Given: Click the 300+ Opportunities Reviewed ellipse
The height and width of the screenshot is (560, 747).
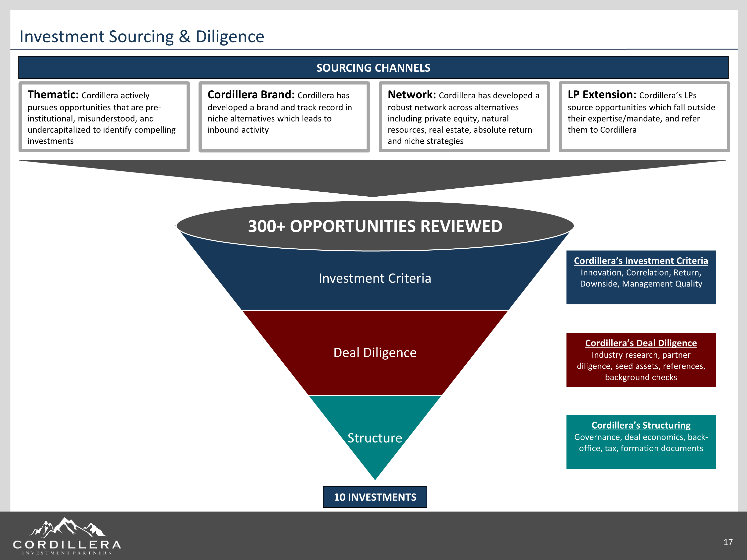Looking at the screenshot, I should click(x=375, y=226).
